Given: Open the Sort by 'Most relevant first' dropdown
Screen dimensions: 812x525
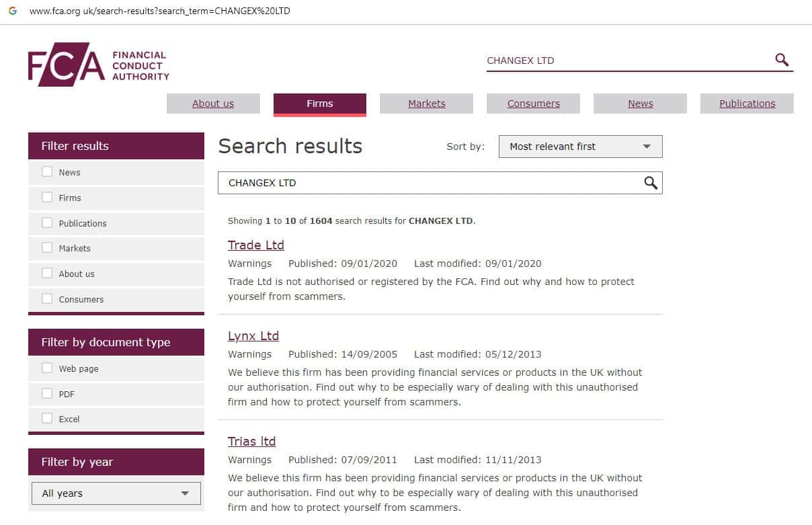Looking at the screenshot, I should [x=580, y=147].
